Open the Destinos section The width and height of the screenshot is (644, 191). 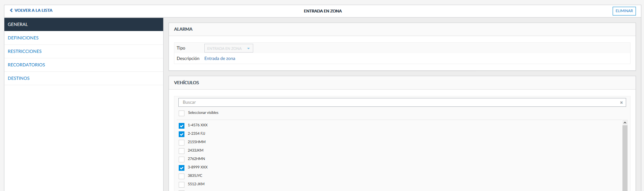coord(19,78)
